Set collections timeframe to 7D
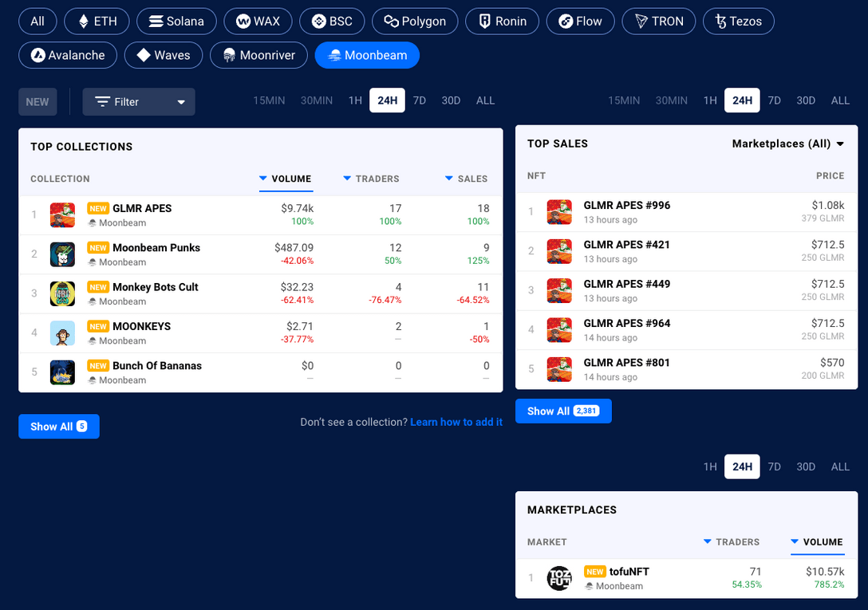The height and width of the screenshot is (610, 868). tap(420, 100)
